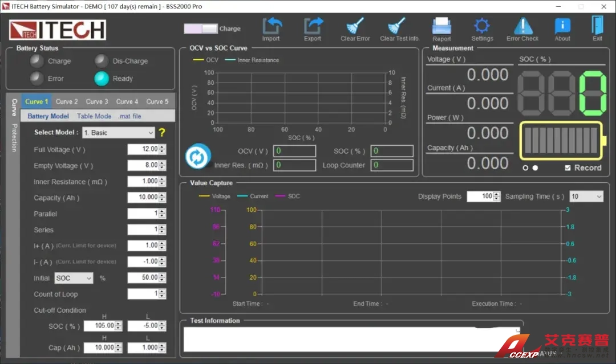Click the OCV (V) readout field
The height and width of the screenshot is (364, 616).
[295, 151]
